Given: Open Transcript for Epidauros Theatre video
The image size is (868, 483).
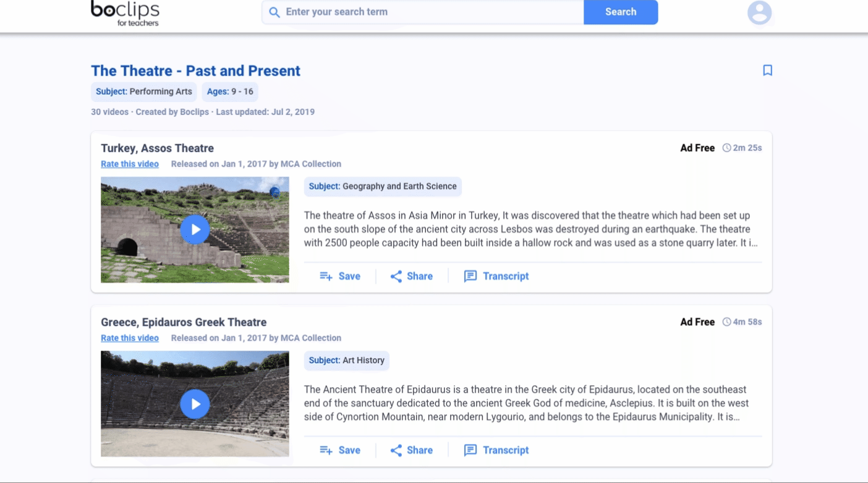Looking at the screenshot, I should [496, 450].
